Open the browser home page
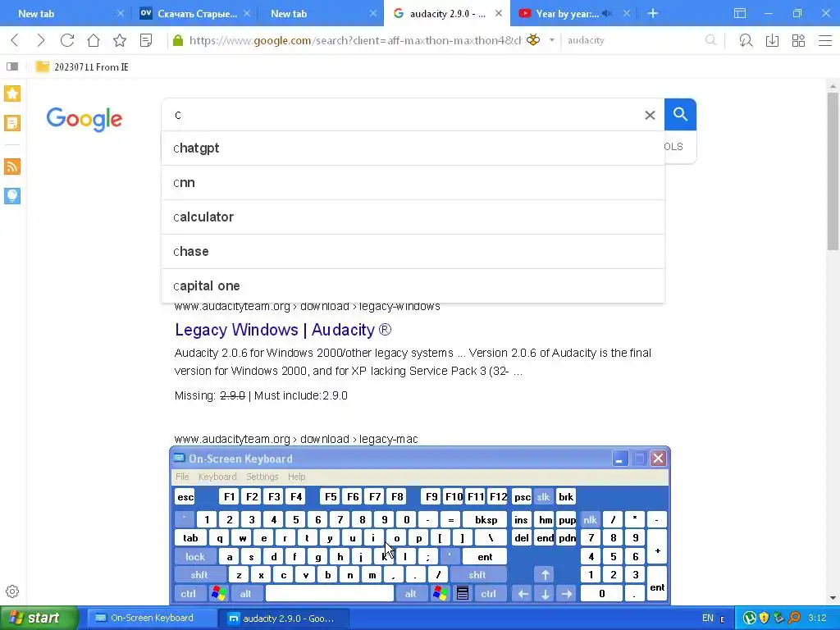Viewport: 840px width, 630px height. [94, 40]
